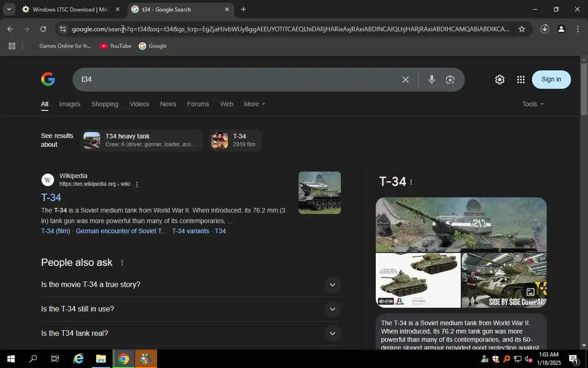This screenshot has width=588, height=368.
Task: Click the browser back arrow
Action: (x=10, y=29)
